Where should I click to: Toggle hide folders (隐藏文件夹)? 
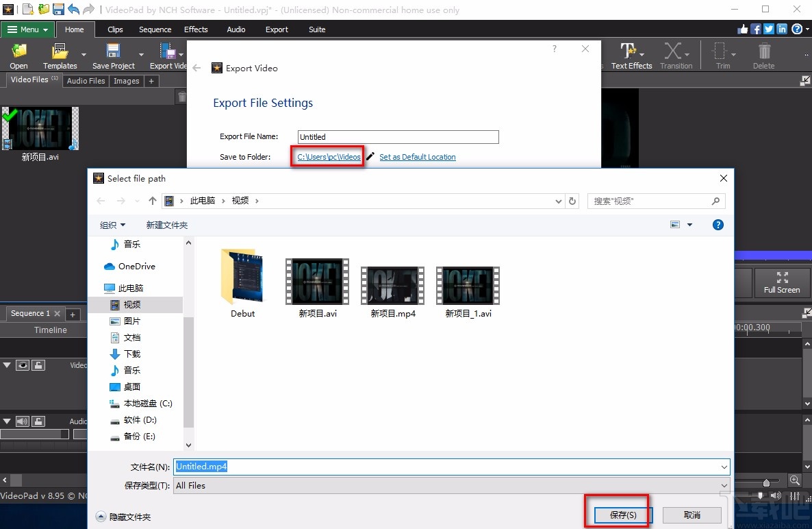(x=124, y=517)
